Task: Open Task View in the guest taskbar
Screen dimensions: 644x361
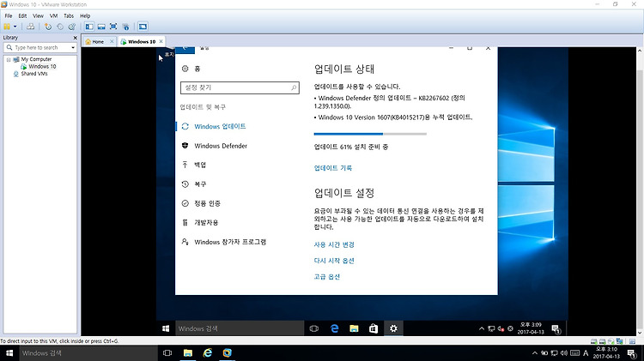Action: coord(313,328)
